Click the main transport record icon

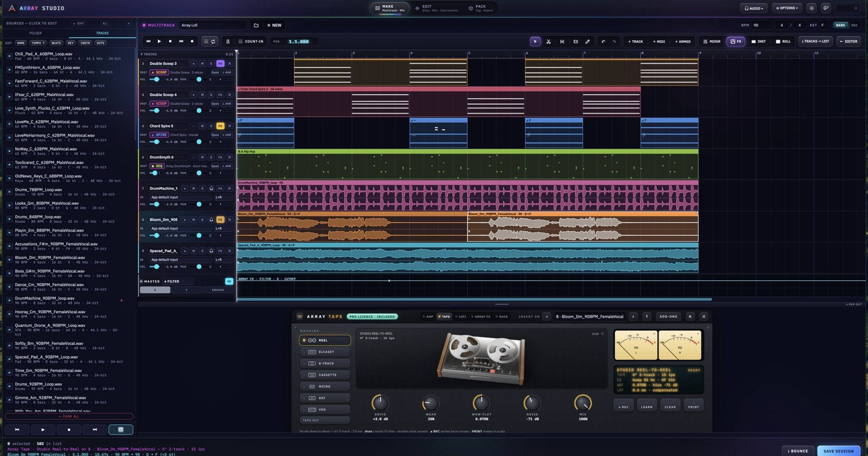192,41
